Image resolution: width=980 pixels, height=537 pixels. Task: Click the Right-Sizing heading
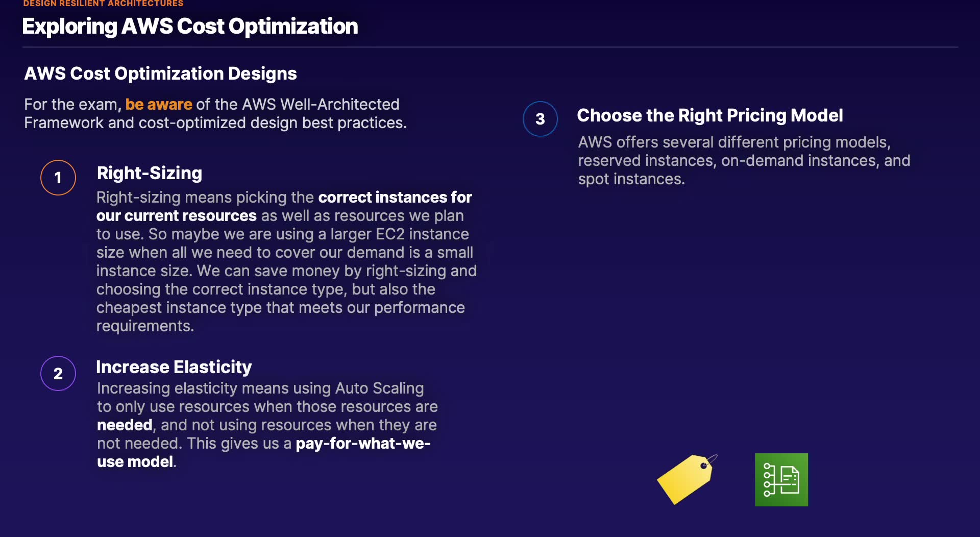click(x=150, y=173)
